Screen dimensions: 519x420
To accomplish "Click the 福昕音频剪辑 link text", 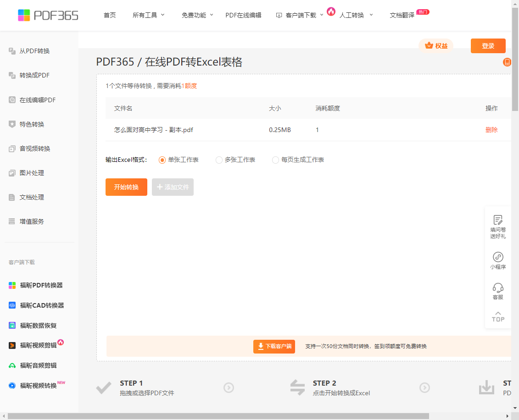I will (39, 365).
